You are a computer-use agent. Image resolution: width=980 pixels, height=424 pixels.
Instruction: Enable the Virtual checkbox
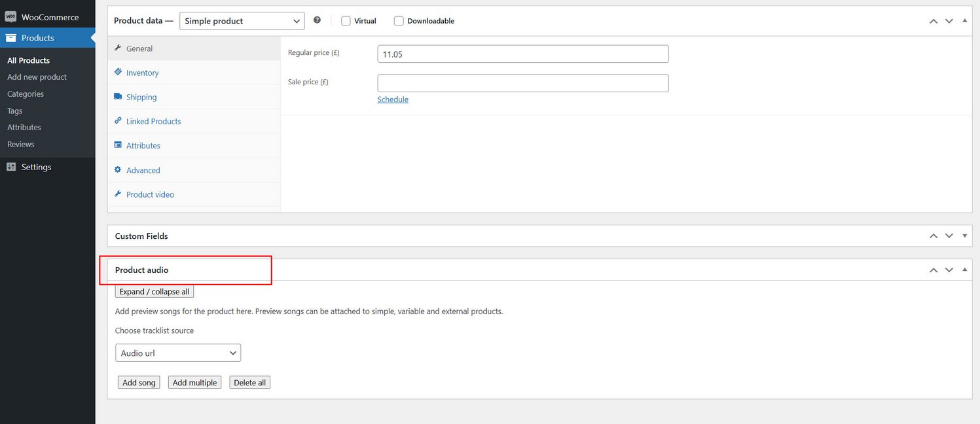[x=346, y=21]
